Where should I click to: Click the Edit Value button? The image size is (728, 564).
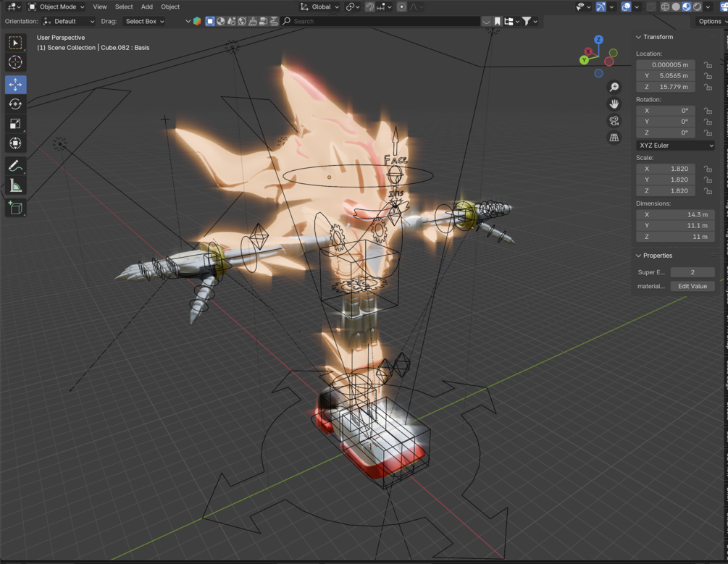tap(693, 287)
